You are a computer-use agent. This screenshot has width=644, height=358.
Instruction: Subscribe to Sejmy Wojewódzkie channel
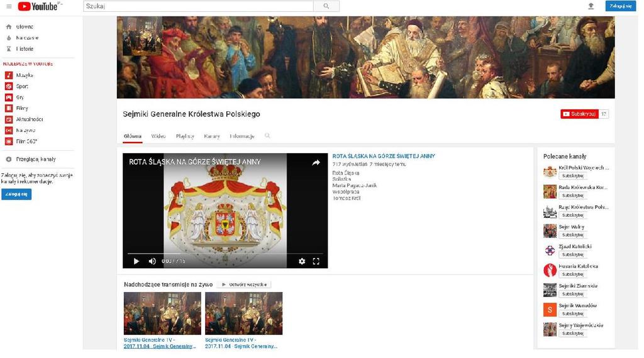tap(572, 334)
